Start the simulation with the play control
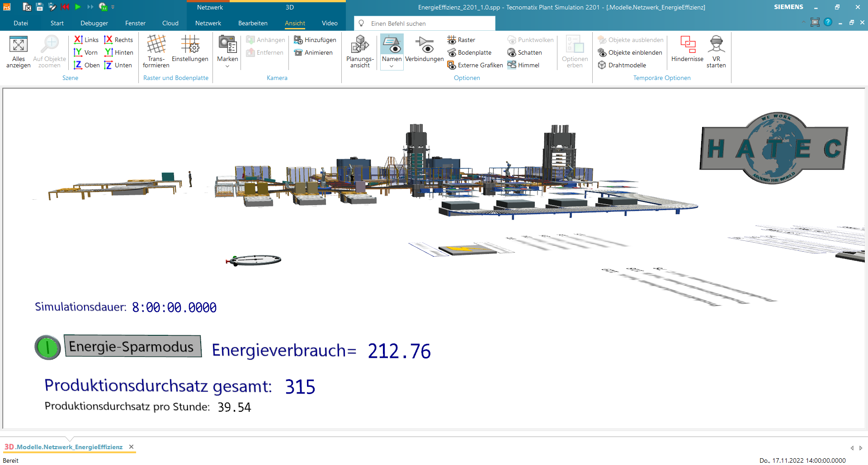Screen dimensions: 868x465 pyautogui.click(x=77, y=7)
